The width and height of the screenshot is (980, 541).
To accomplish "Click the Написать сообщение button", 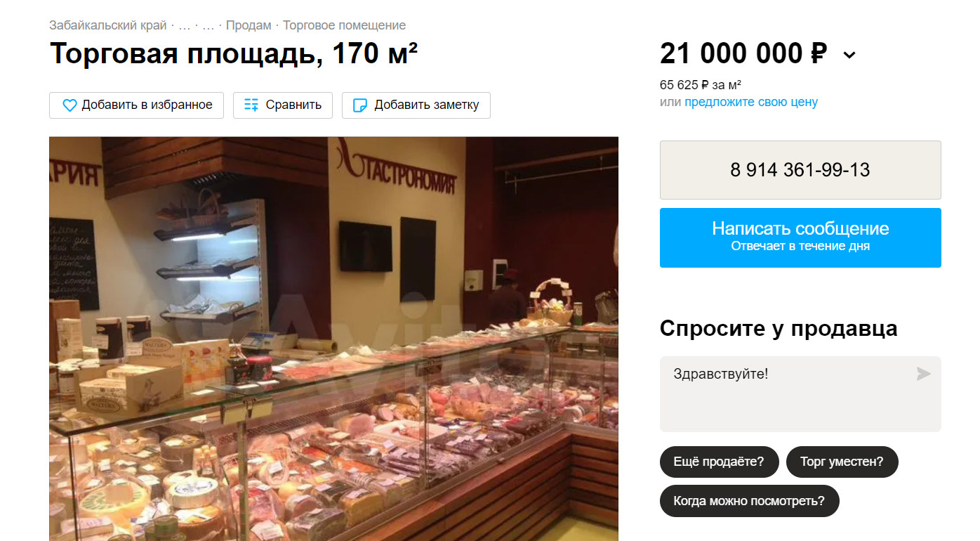I will [x=800, y=237].
